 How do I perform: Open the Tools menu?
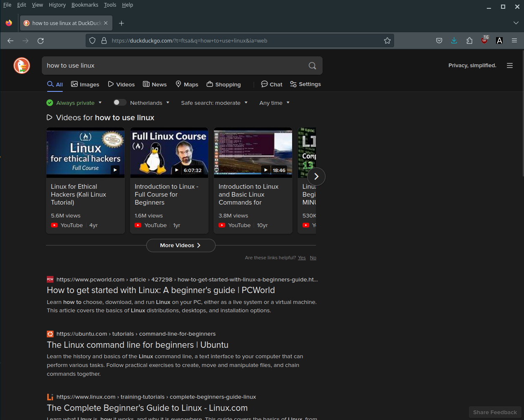(x=110, y=5)
